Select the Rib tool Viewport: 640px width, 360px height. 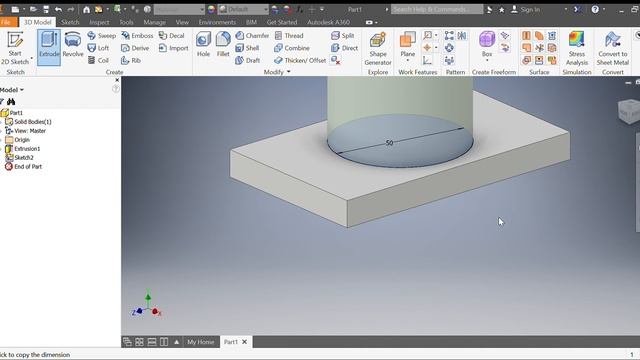pos(131,60)
